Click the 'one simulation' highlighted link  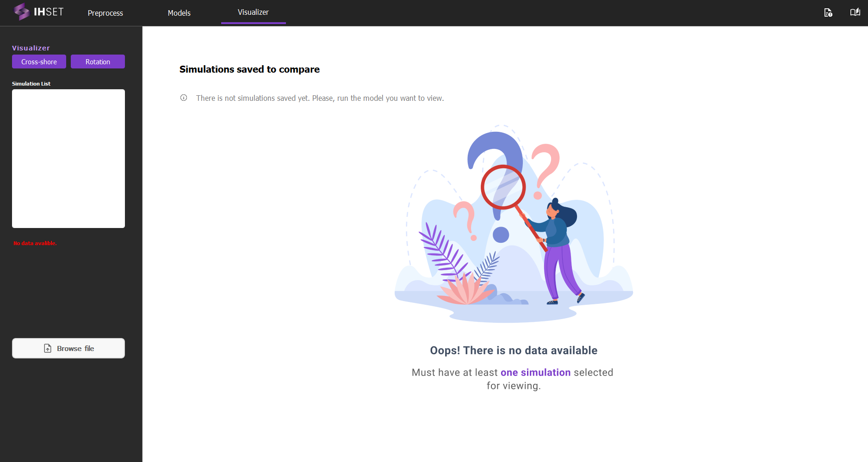click(x=535, y=372)
